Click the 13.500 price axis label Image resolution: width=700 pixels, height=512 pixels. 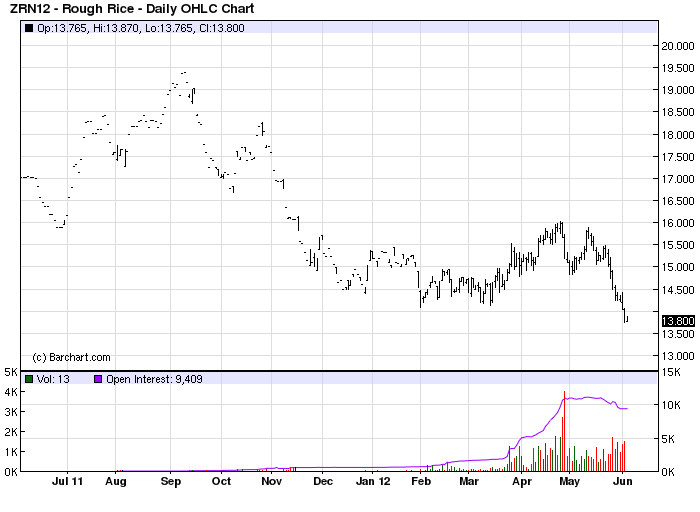pyautogui.click(x=678, y=334)
